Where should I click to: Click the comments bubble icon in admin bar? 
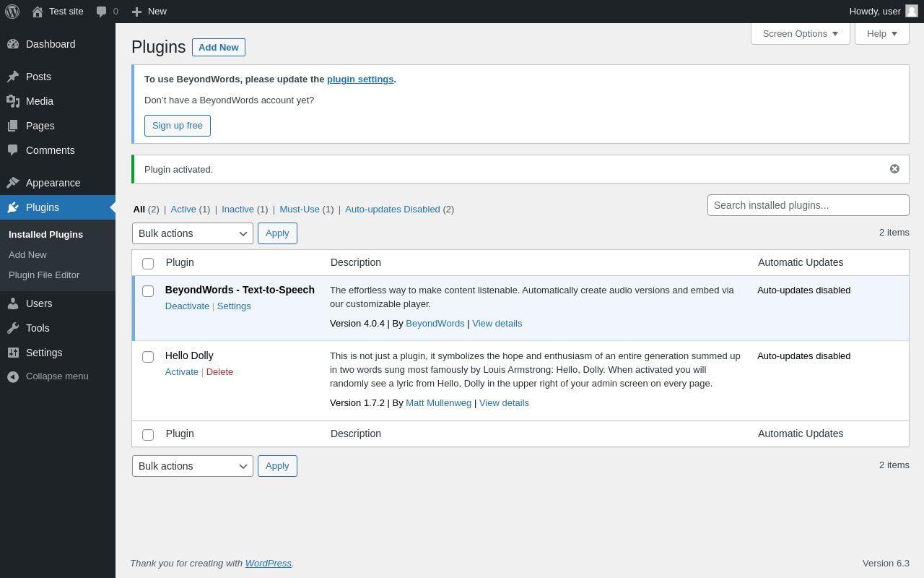pos(102,12)
